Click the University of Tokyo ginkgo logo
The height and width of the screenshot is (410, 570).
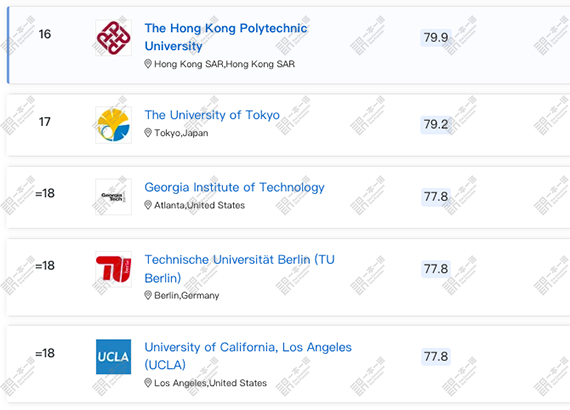point(113,125)
